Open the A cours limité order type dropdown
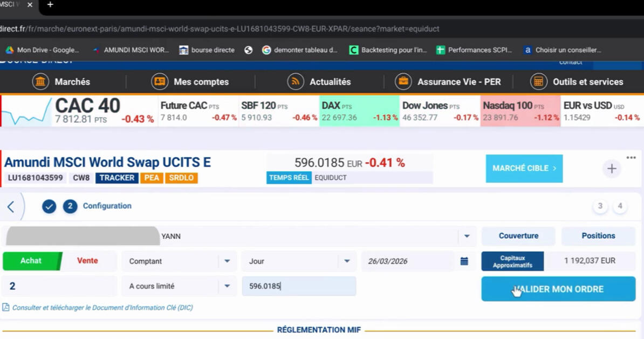644x339 pixels. pos(179,286)
